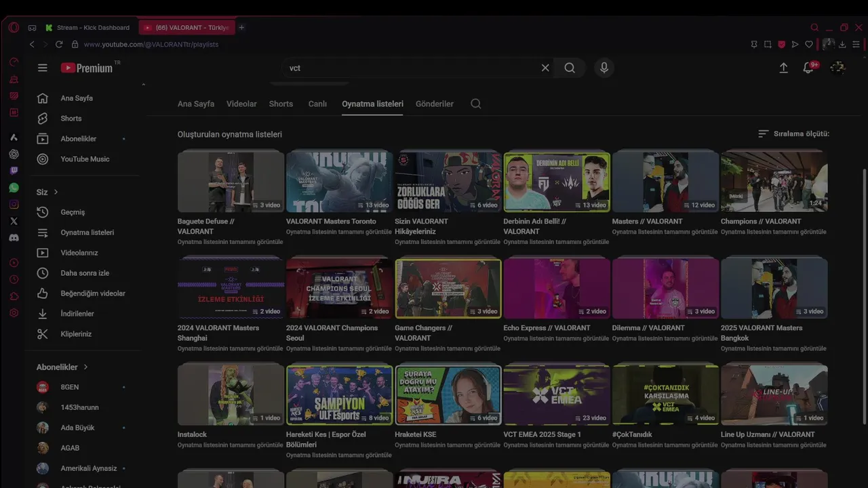Open the Opera menu logo button
Viewport: 868px width, 488px height.
[x=14, y=28]
